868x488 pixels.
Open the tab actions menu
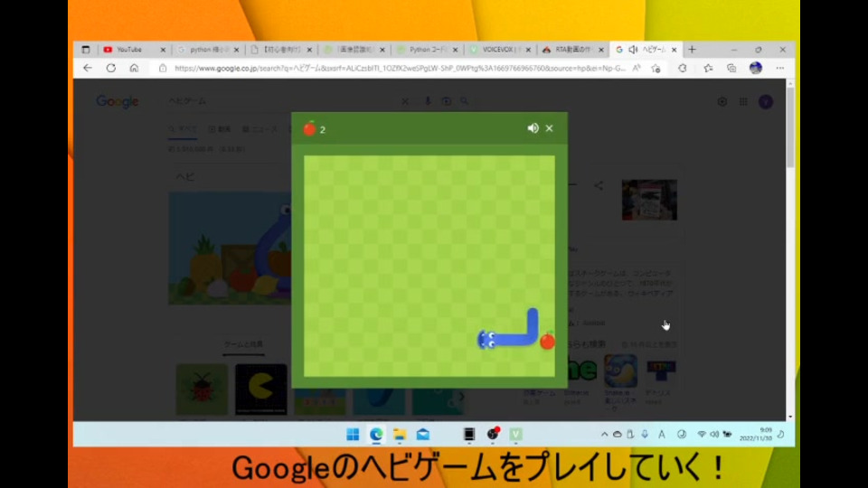coord(86,50)
